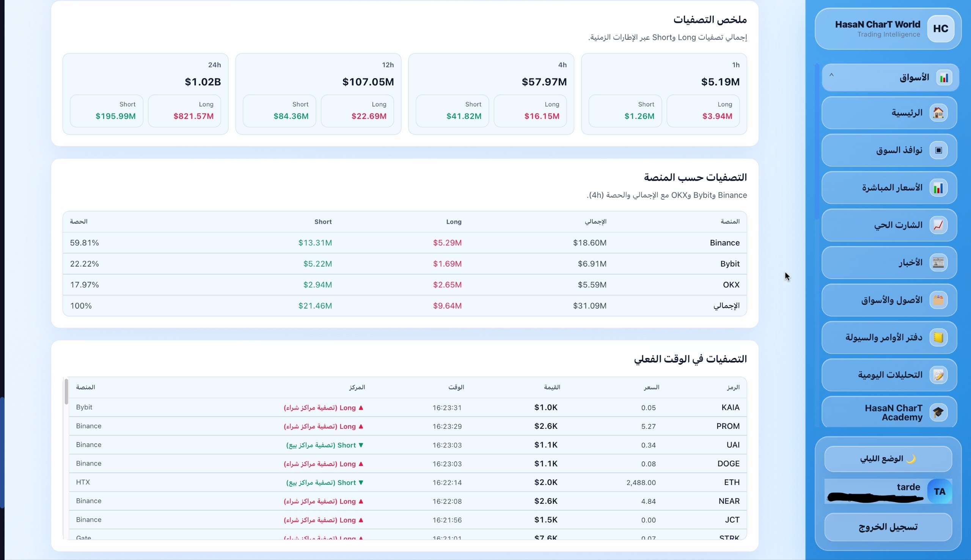The height and width of the screenshot is (560, 971).
Task: Click the graduation cap Academy icon
Action: [x=938, y=412]
